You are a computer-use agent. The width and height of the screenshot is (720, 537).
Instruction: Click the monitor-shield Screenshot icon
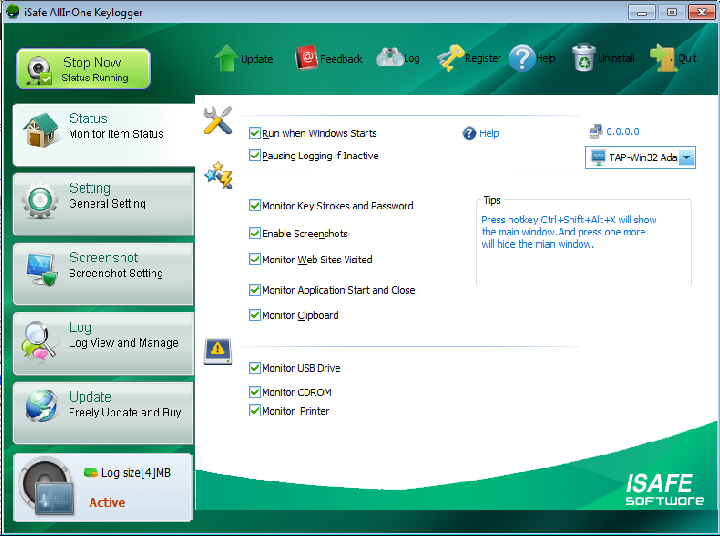coord(42,269)
